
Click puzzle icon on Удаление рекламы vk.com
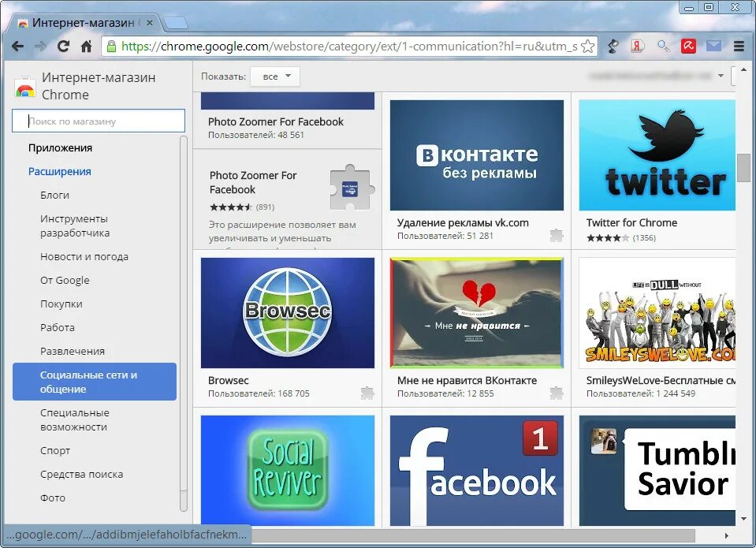pyautogui.click(x=557, y=236)
